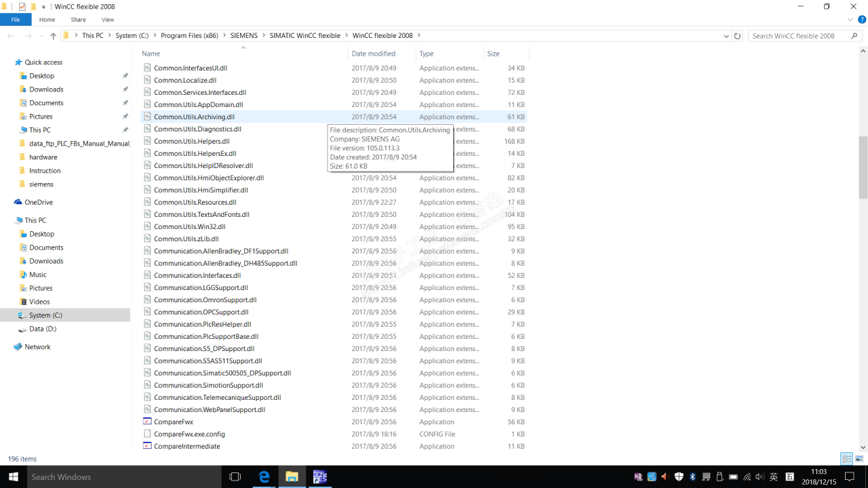
Task: Open the 'siemens' folder shortcut
Action: (x=41, y=184)
